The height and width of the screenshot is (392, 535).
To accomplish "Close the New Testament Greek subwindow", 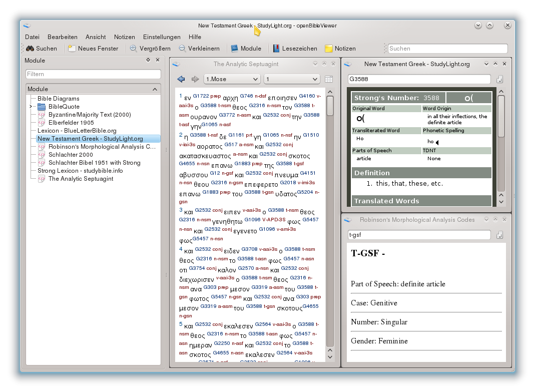I will pos(504,64).
